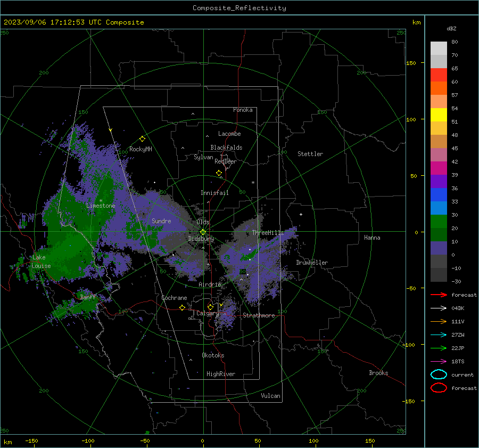Click the Airdrie city label
Screen dimensions: 479x448
click(210, 284)
